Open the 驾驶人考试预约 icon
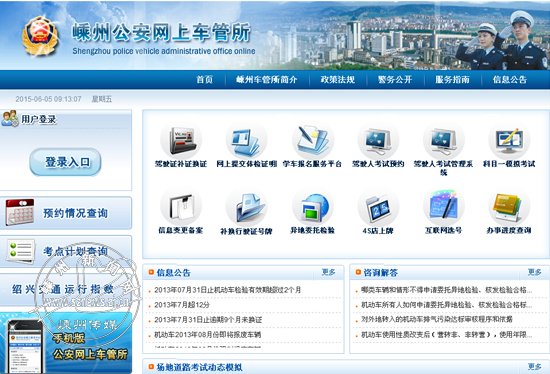The image size is (550, 374). [x=378, y=142]
